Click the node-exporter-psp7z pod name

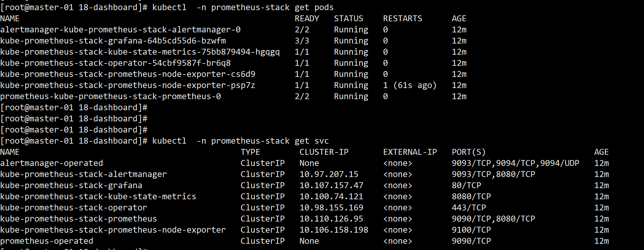click(128, 85)
